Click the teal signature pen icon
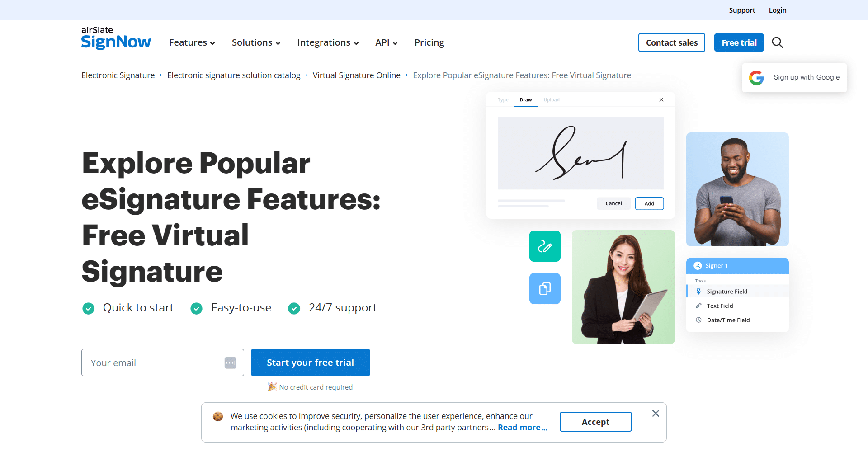The image size is (868, 452). 545,246
